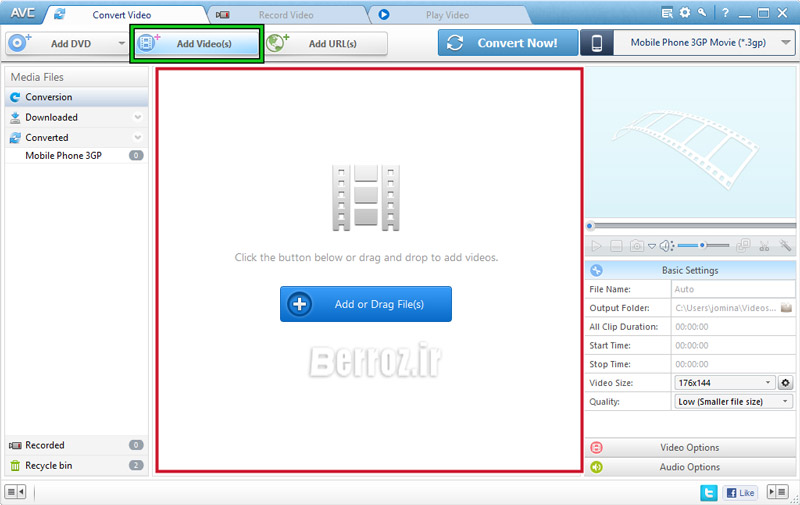The width and height of the screenshot is (800, 505).
Task: Click the Twitter share icon
Action: pos(708,492)
